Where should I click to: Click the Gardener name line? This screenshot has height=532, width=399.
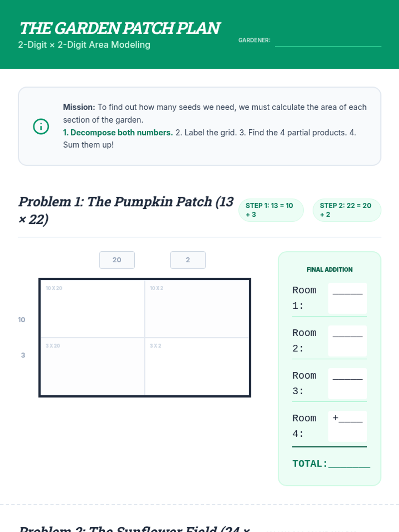[x=328, y=42]
